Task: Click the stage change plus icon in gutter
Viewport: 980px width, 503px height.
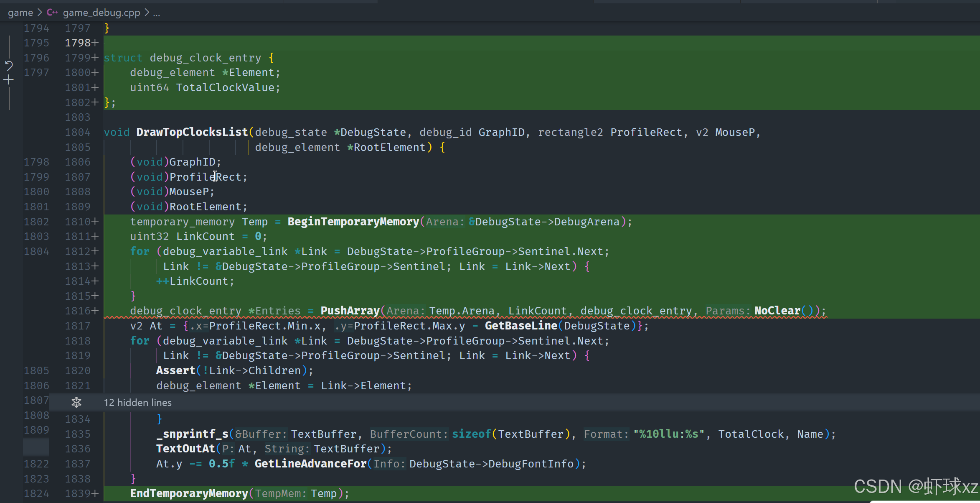Action: pos(9,80)
